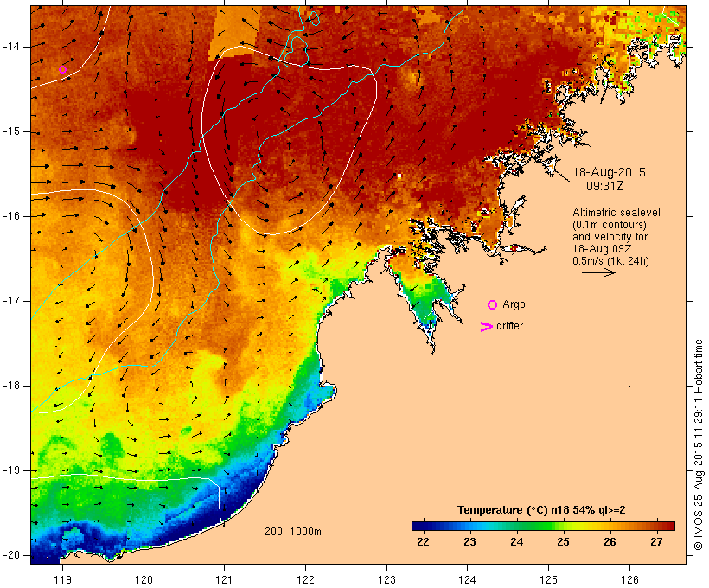Click the colorbar value 22
The image size is (709, 588).
tap(423, 542)
